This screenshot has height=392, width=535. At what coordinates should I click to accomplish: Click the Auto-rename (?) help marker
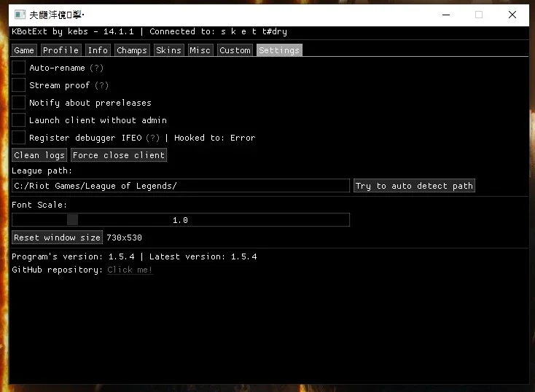click(x=96, y=68)
